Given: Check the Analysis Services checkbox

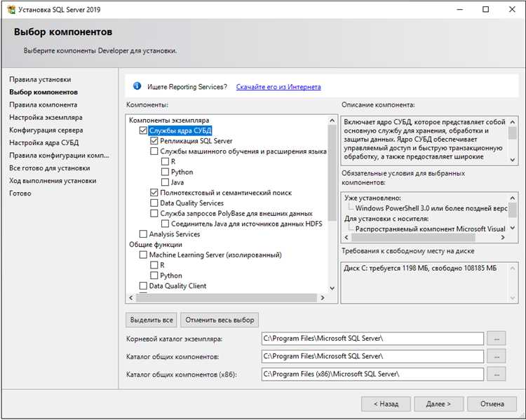Looking at the screenshot, I should coord(143,233).
